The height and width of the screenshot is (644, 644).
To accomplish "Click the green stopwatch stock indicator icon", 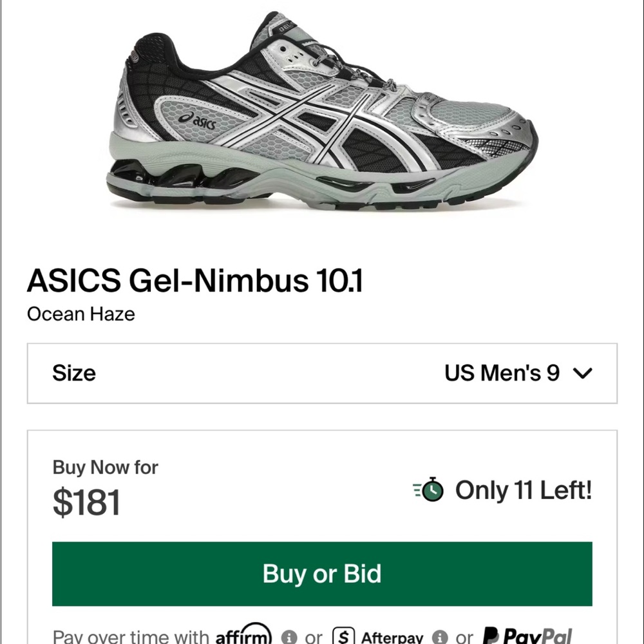I will point(430,490).
